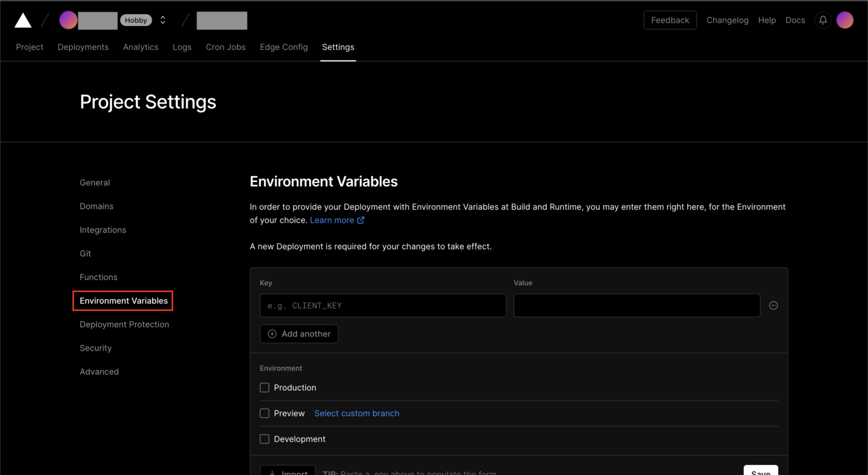The image size is (868, 475).
Task: Go to Deployment Protection settings
Action: click(x=124, y=324)
